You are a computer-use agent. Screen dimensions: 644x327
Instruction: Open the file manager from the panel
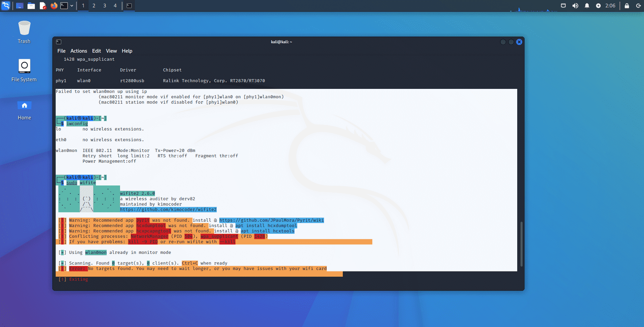(x=31, y=6)
